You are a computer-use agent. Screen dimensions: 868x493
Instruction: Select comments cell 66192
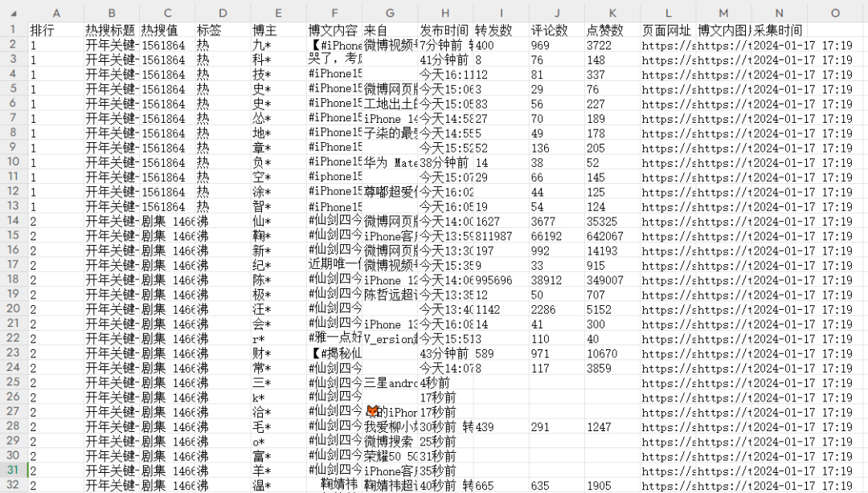(x=557, y=236)
